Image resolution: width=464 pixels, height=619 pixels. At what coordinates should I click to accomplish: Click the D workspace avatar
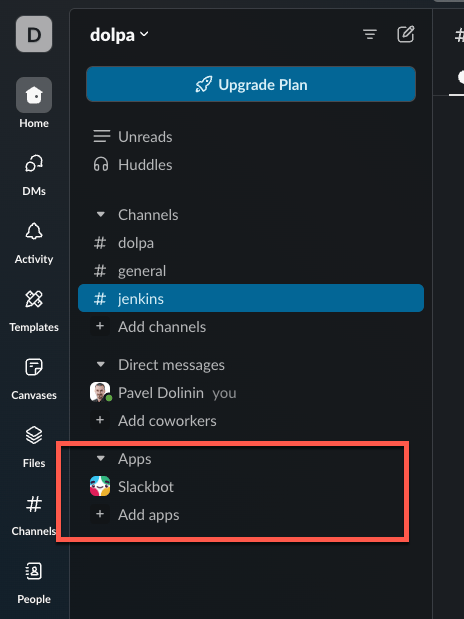pyautogui.click(x=34, y=34)
